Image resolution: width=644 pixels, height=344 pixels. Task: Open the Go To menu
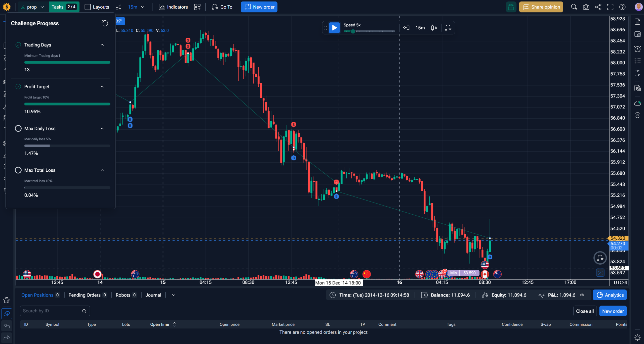tap(222, 7)
